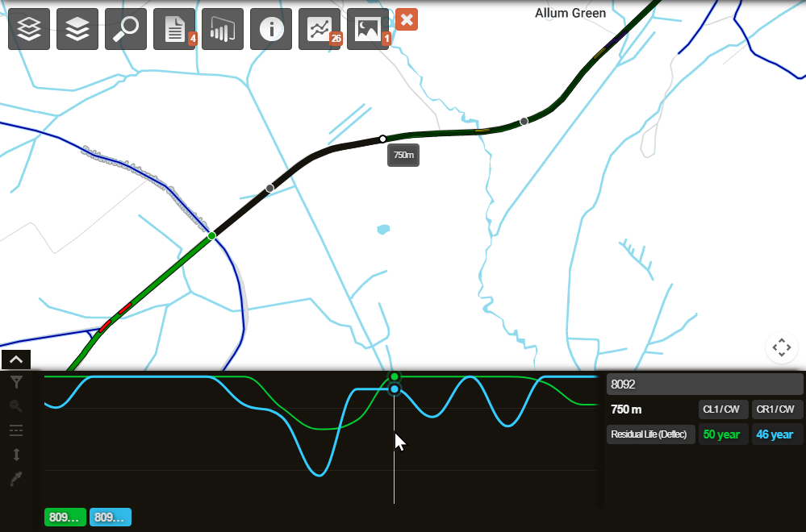The image size is (806, 532).
Task: Open the charts tool with badge 26
Action: 319,29
